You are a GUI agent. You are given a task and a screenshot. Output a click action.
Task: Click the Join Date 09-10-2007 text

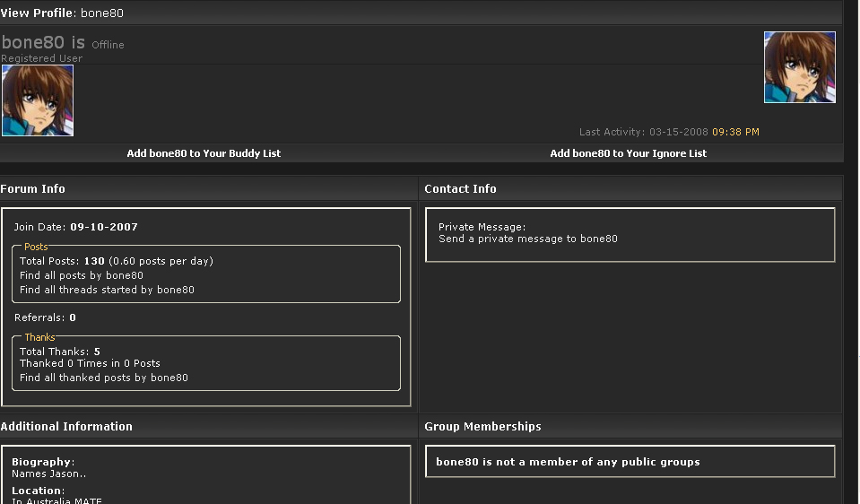point(76,227)
